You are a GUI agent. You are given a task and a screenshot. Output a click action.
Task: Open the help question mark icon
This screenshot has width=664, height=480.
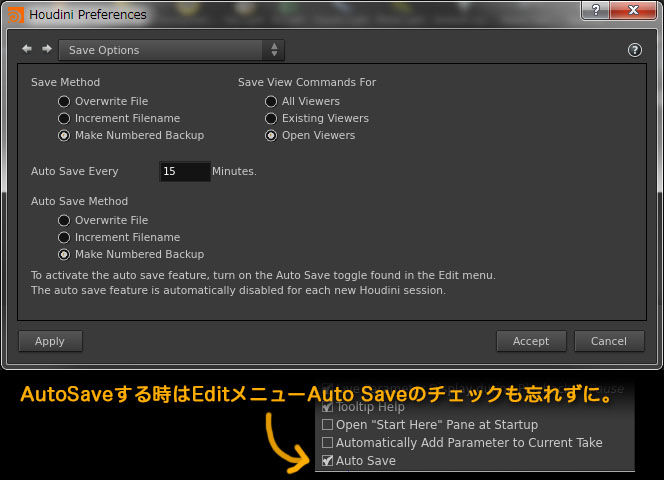pos(634,50)
